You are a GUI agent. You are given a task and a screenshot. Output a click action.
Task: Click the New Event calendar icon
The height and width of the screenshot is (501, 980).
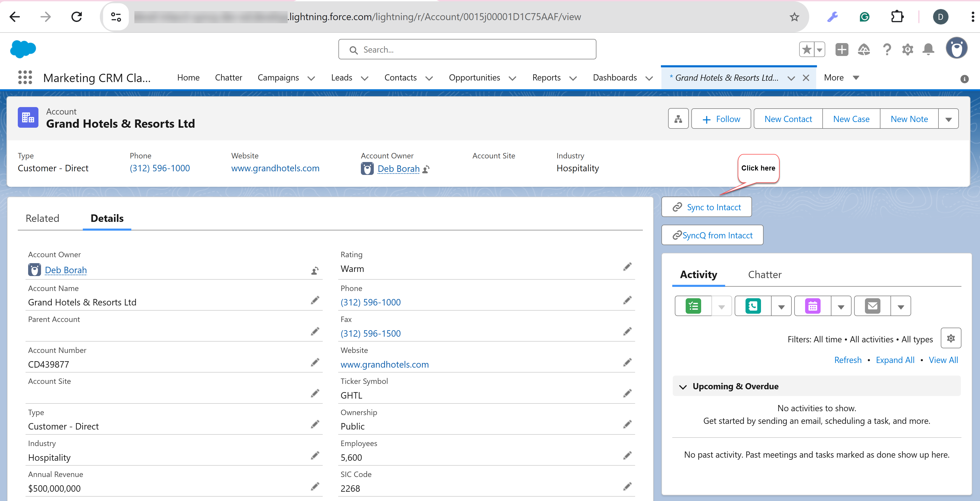coord(813,306)
